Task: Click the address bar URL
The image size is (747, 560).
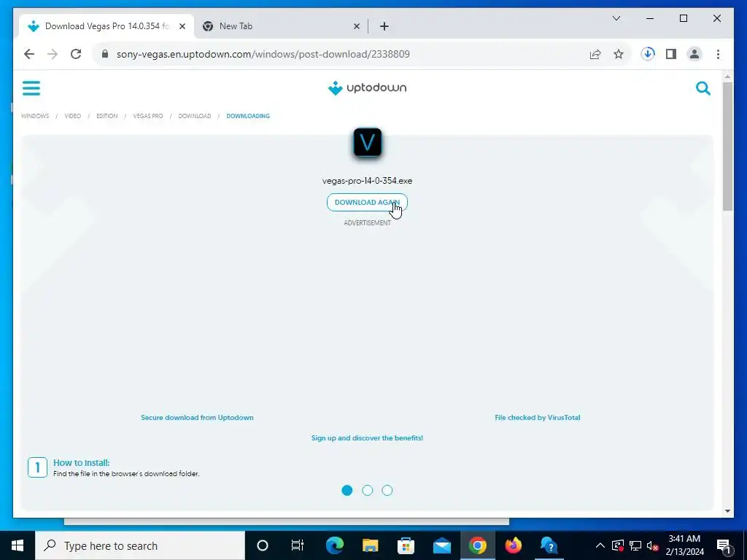Action: (x=263, y=54)
